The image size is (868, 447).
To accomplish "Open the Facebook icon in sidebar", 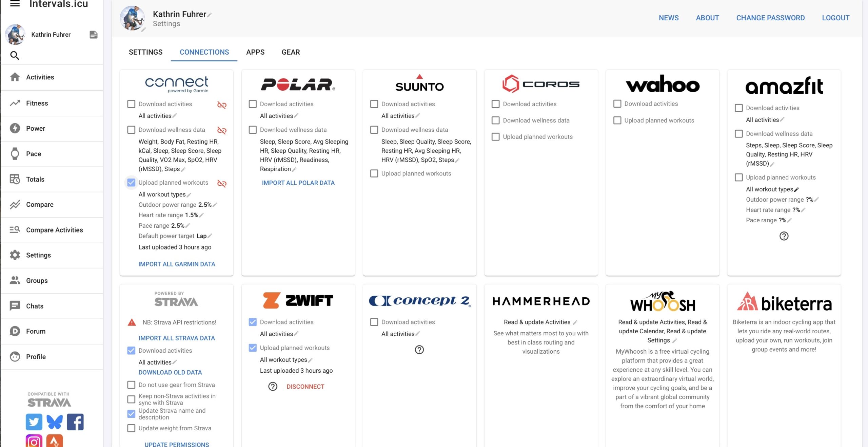I will (75, 422).
